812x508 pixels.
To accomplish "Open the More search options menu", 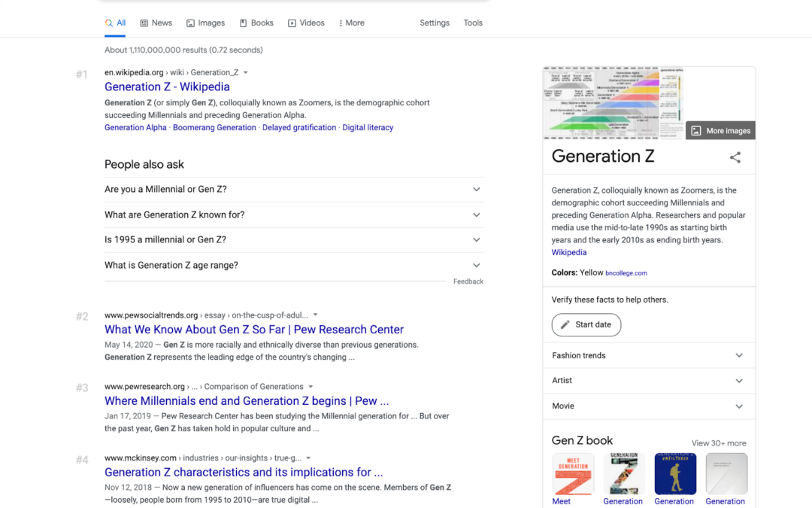I will (x=351, y=23).
